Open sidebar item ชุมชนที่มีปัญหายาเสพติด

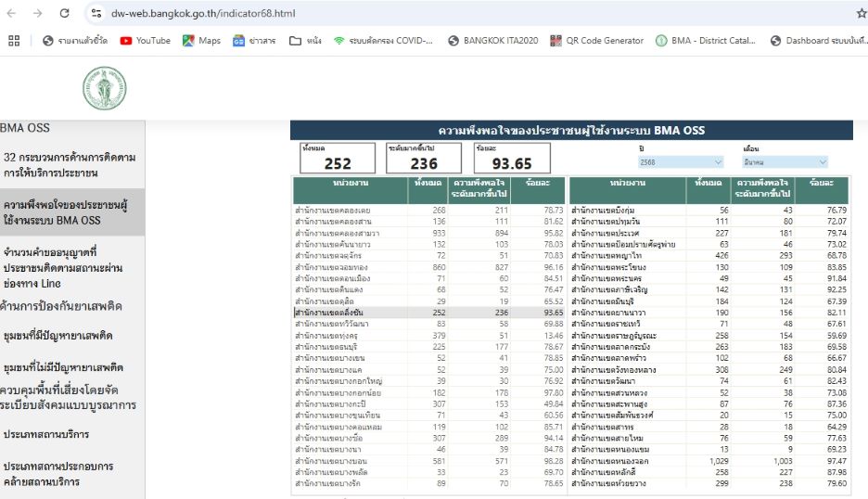[58, 336]
